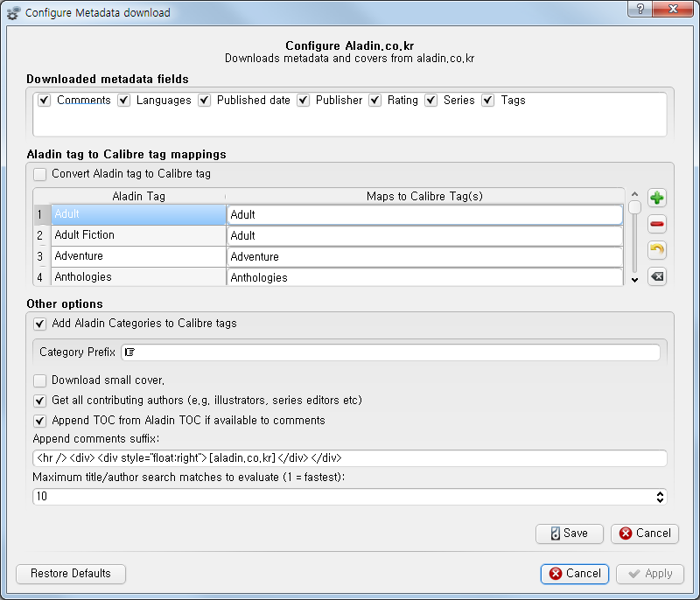The image size is (700, 600).
Task: Toggle the Rating checkbox
Action: click(374, 101)
